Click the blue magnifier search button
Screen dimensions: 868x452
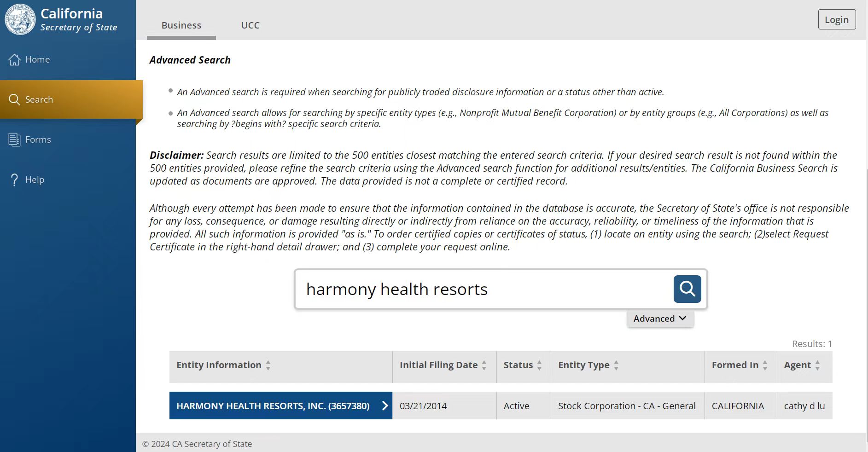687,289
